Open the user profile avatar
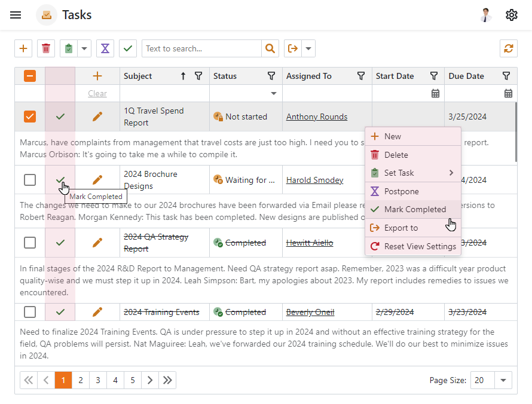 click(x=486, y=15)
